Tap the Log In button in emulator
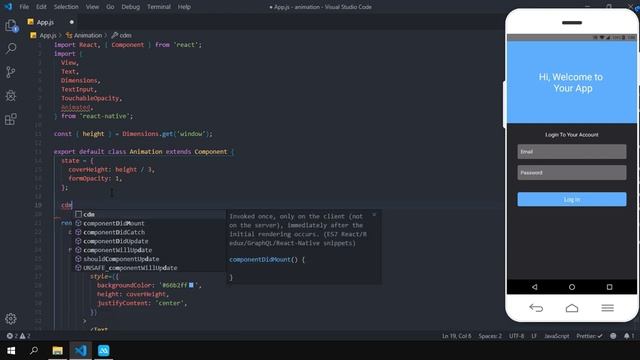This screenshot has height=360, width=640. coord(572,199)
